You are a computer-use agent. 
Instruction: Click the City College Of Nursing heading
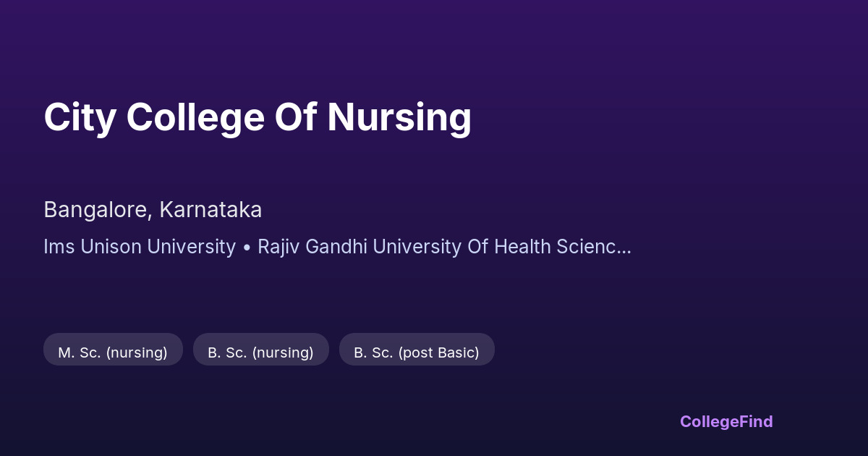258,117
